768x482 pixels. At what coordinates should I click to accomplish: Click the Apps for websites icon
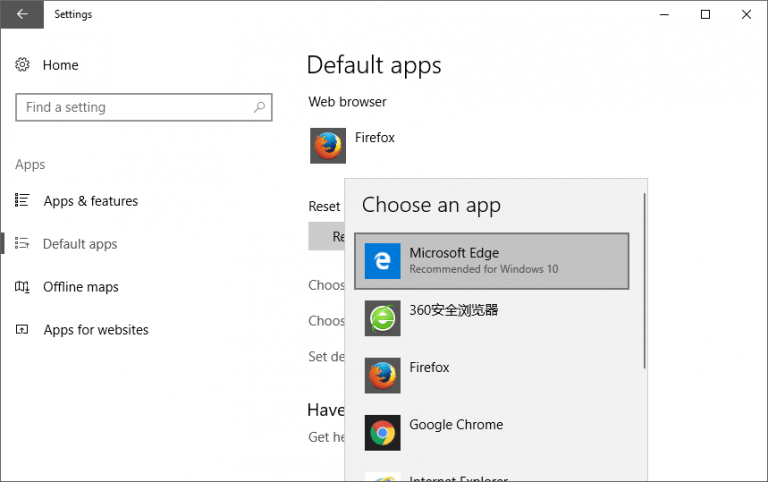pyautogui.click(x=23, y=330)
